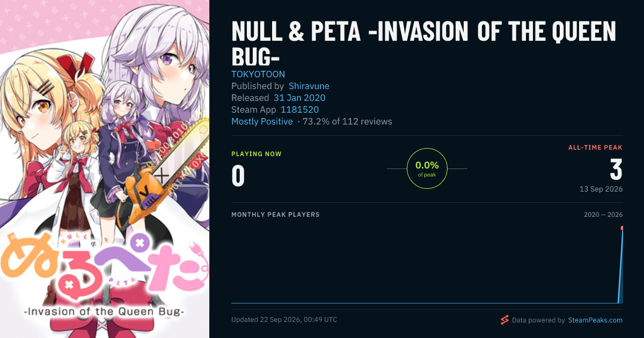The height and width of the screenshot is (338, 644).
Task: Click the SteamPeaks logo icon
Action: [x=504, y=320]
